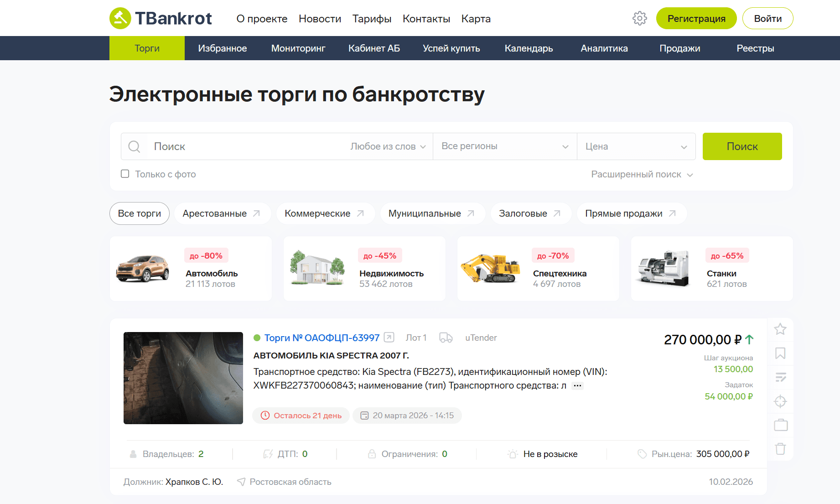Click the debtor name Храпков С. Ю.

tap(194, 482)
